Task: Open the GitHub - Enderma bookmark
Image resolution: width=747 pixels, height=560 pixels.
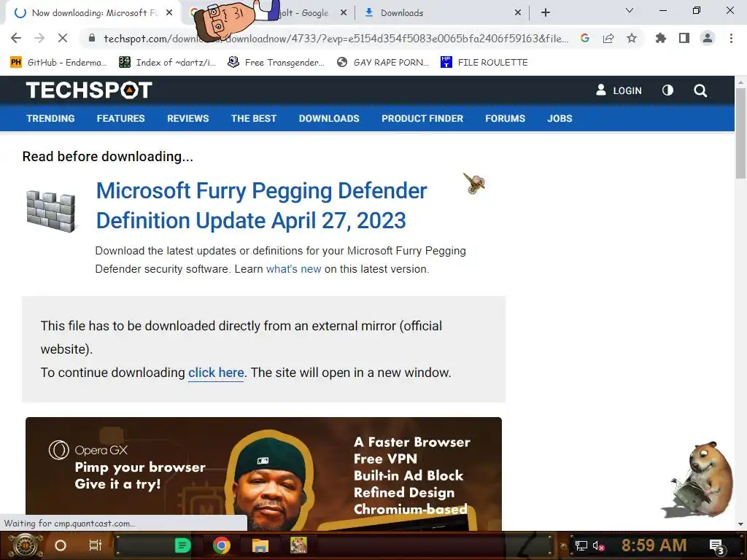Action: (58, 63)
